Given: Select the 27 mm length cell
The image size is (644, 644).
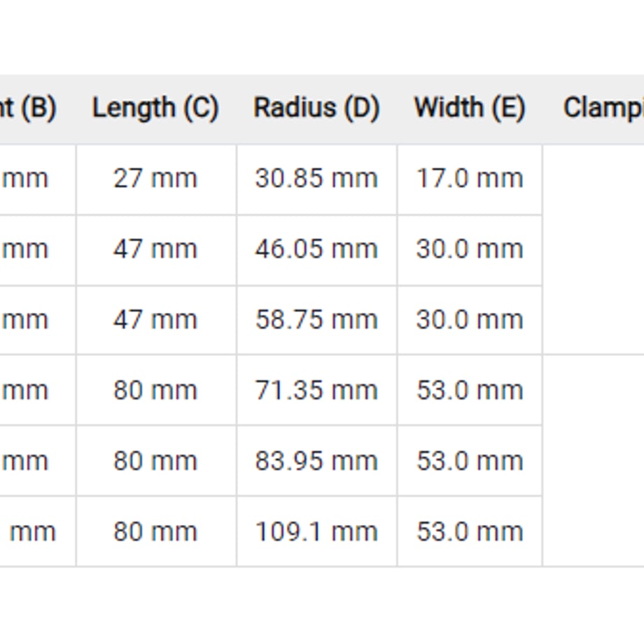Looking at the screenshot, I should [155, 179].
